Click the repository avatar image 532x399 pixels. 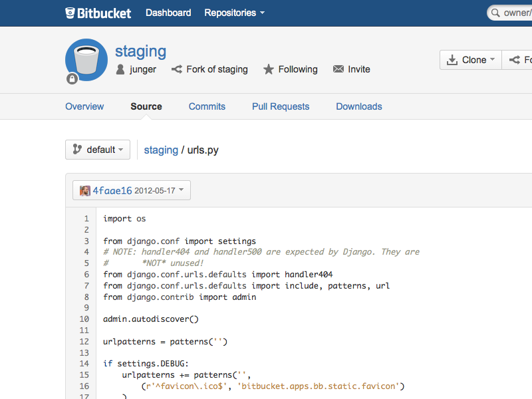coord(86,59)
